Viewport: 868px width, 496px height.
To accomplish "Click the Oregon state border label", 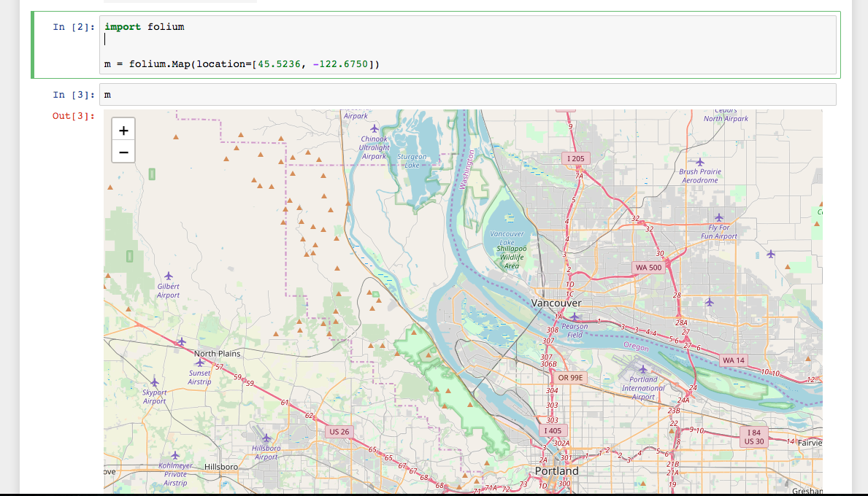I will click(x=636, y=346).
